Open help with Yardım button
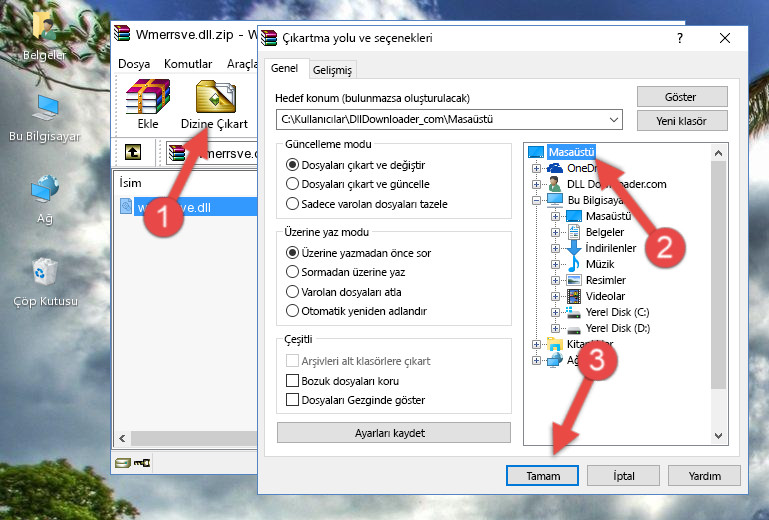The height and width of the screenshot is (520, 769). pos(704,476)
